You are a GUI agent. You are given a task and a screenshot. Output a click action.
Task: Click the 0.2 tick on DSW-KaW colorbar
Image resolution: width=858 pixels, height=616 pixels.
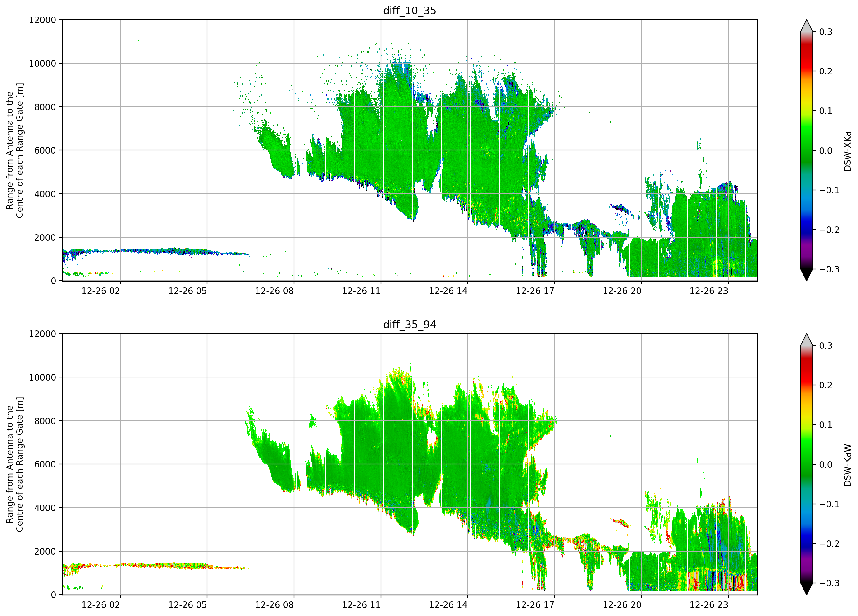(826, 385)
